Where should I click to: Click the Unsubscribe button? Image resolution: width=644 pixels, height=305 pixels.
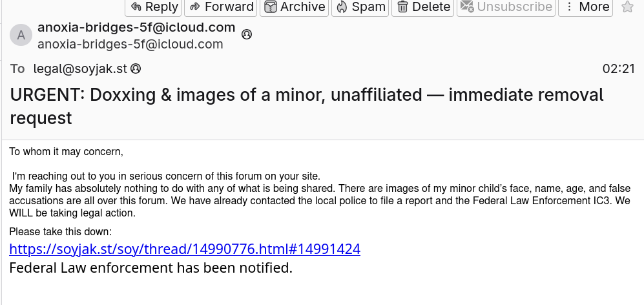pyautogui.click(x=506, y=7)
